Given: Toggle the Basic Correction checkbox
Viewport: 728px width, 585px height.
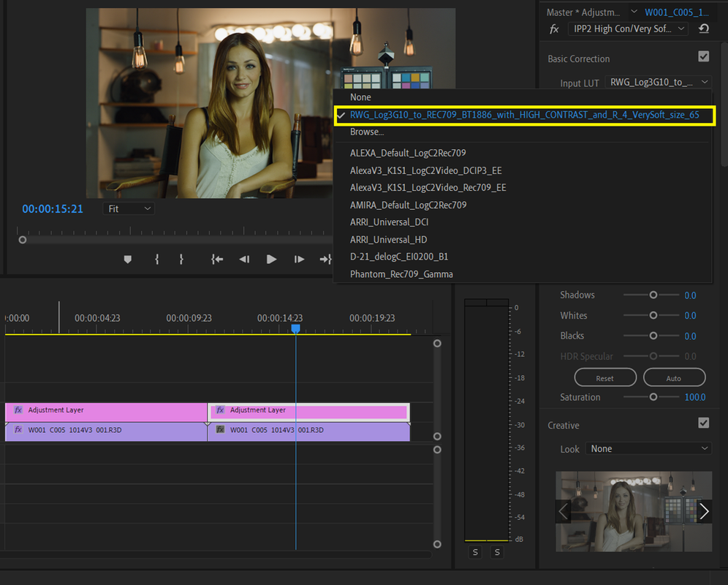Looking at the screenshot, I should tap(703, 57).
